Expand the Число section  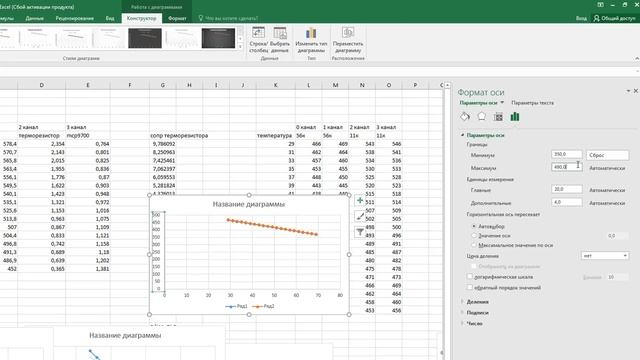click(462, 323)
